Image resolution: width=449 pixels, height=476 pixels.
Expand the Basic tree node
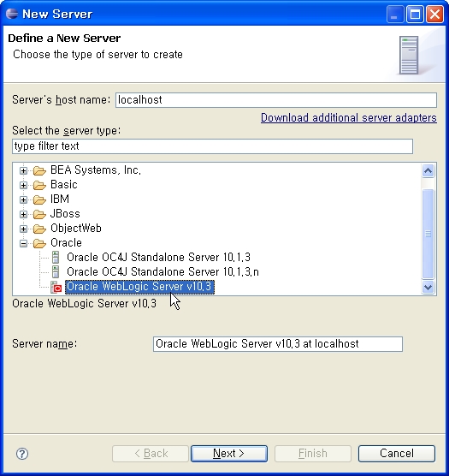23,185
